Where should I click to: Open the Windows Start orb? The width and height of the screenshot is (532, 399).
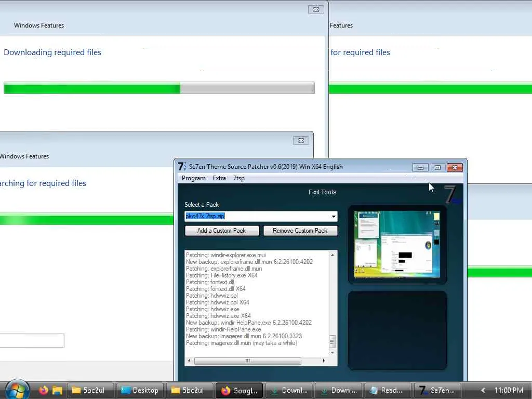17,390
